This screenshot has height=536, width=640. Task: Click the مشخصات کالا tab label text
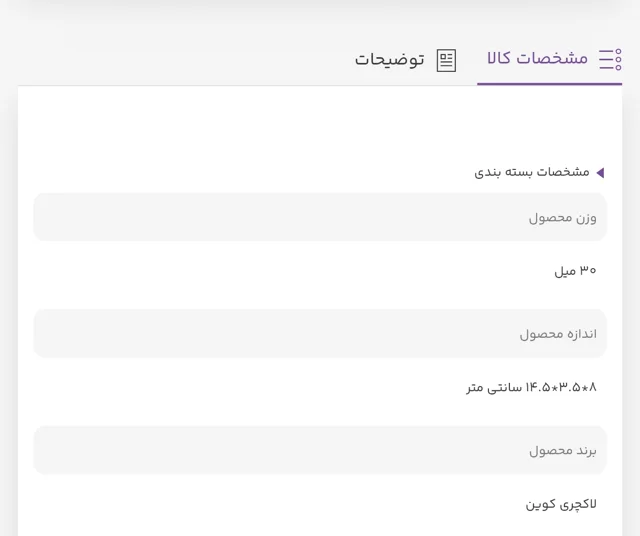pyautogui.click(x=538, y=58)
